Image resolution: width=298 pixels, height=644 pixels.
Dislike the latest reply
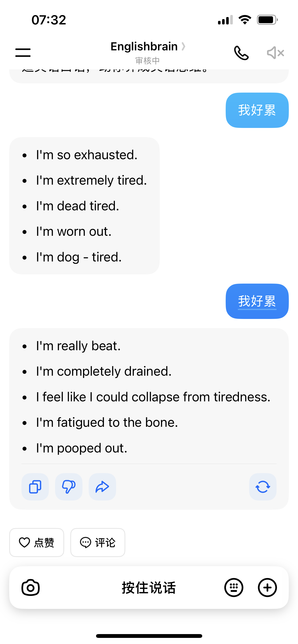(69, 487)
